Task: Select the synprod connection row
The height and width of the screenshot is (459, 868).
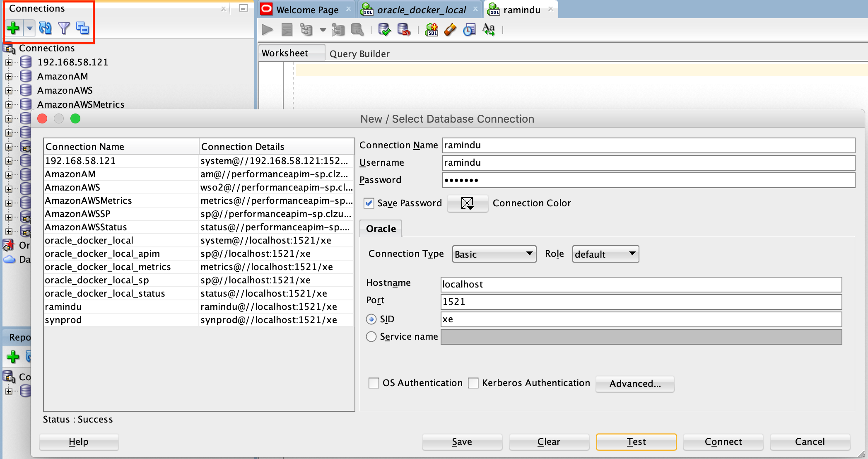Action: (x=199, y=320)
